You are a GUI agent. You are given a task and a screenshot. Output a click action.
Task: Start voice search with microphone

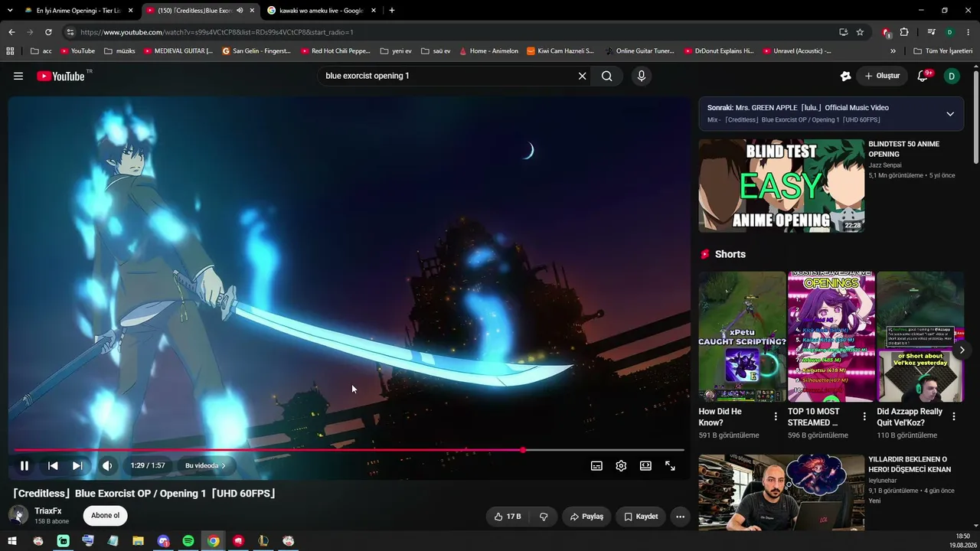(642, 76)
